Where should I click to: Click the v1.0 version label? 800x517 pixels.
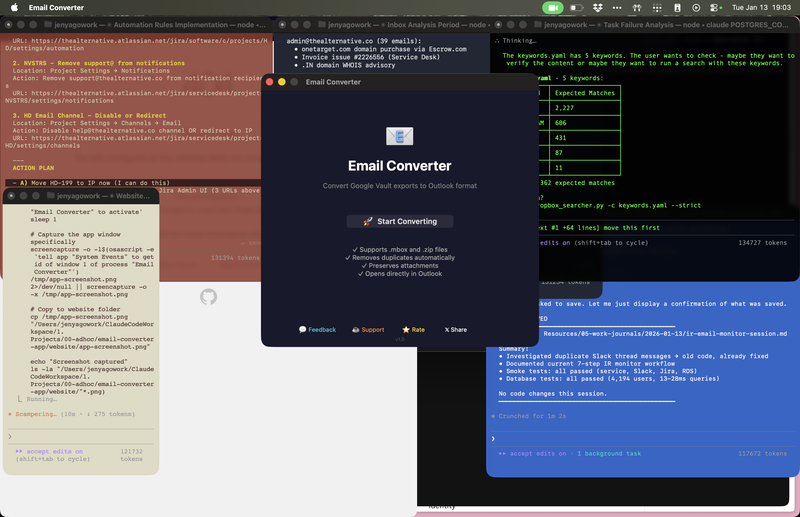pyautogui.click(x=399, y=339)
